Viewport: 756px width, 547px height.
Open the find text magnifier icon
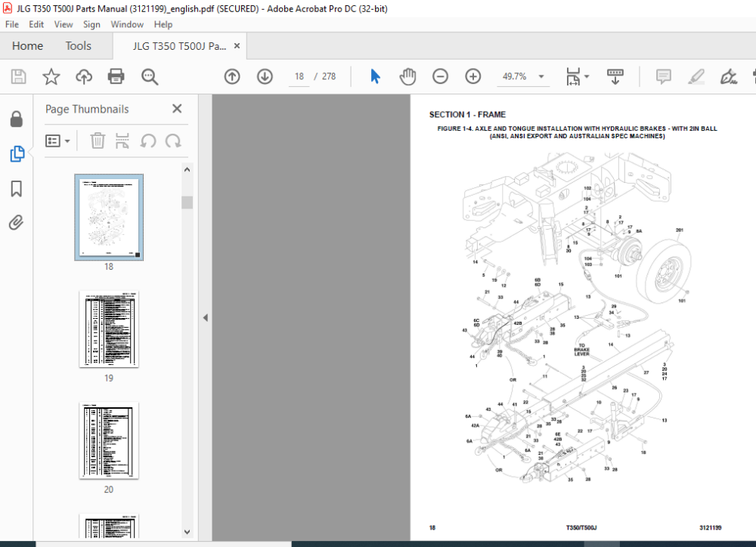coord(150,76)
